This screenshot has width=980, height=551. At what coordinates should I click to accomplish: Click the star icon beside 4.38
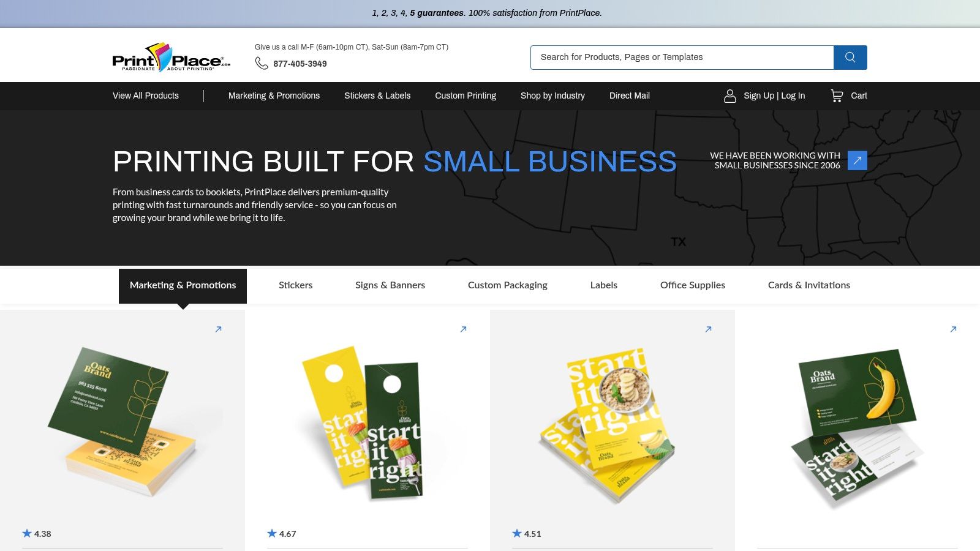click(27, 533)
